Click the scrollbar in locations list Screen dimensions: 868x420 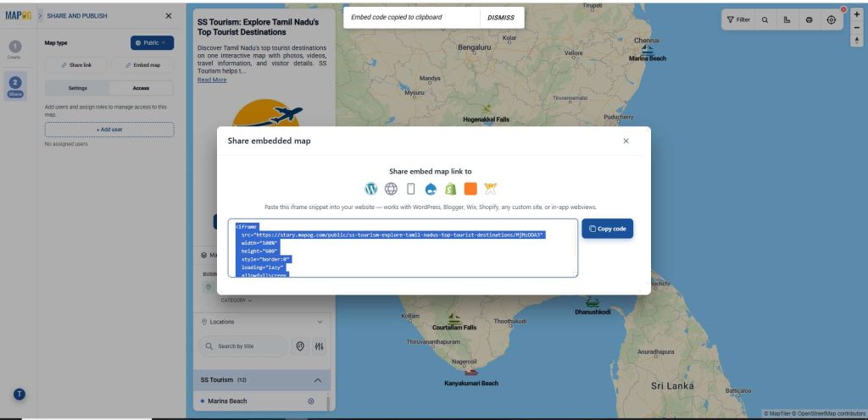tap(328, 401)
